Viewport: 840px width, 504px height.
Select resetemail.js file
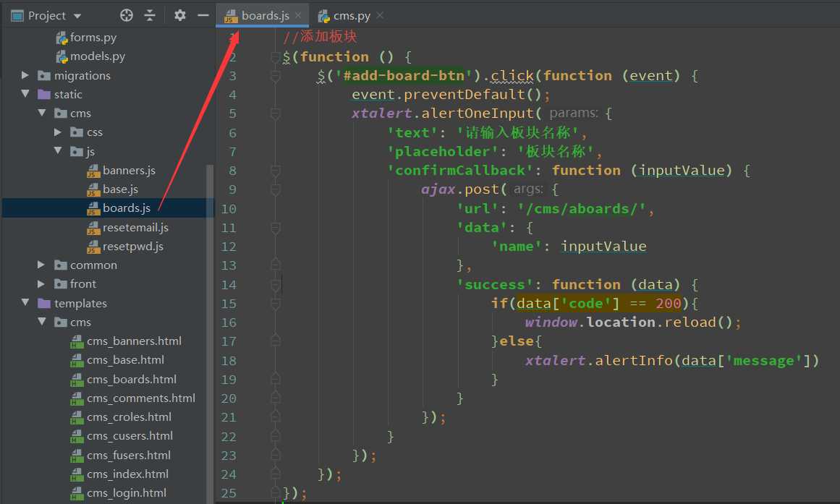pos(135,228)
